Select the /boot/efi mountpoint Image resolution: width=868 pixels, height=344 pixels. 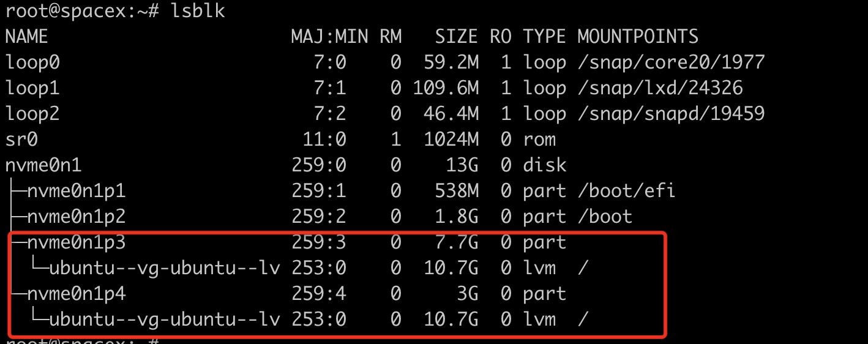tap(626, 191)
